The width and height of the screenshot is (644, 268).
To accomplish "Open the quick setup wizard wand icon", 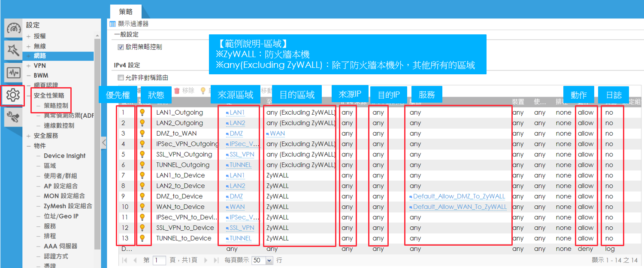I will pos(14,51).
